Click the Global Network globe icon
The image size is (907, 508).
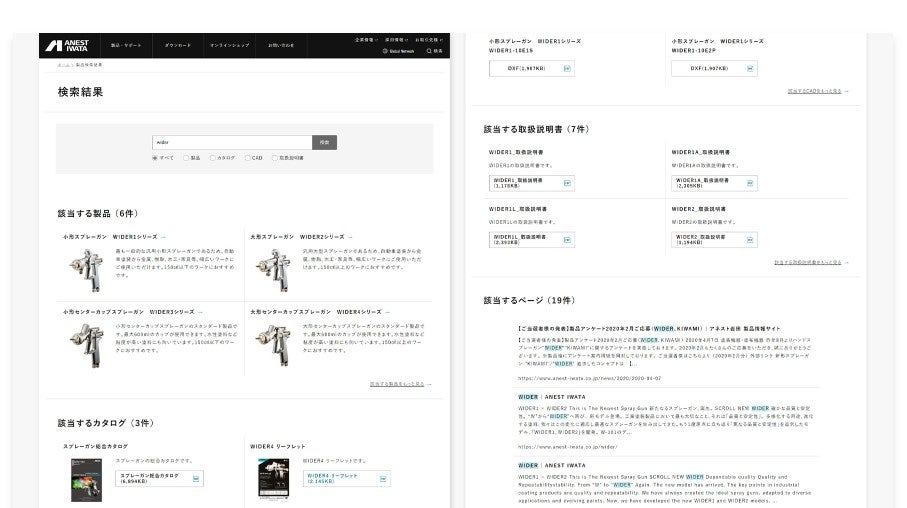tap(385, 51)
